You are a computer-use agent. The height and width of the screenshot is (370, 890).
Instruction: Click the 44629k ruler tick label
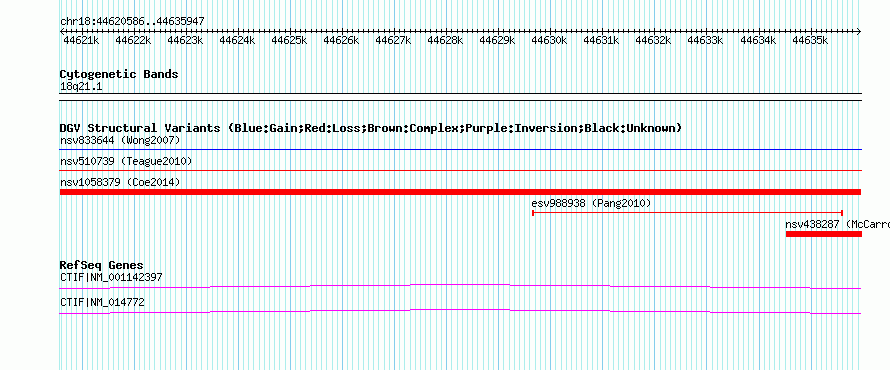click(498, 41)
